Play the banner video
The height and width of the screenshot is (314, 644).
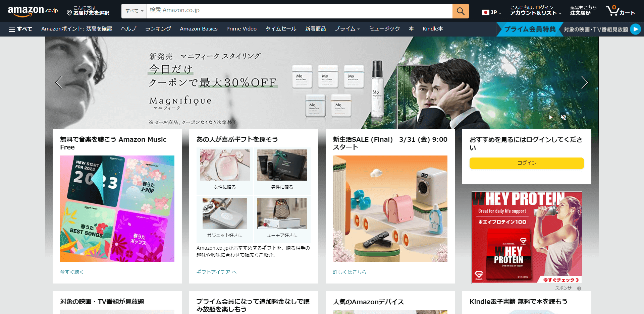click(x=551, y=117)
